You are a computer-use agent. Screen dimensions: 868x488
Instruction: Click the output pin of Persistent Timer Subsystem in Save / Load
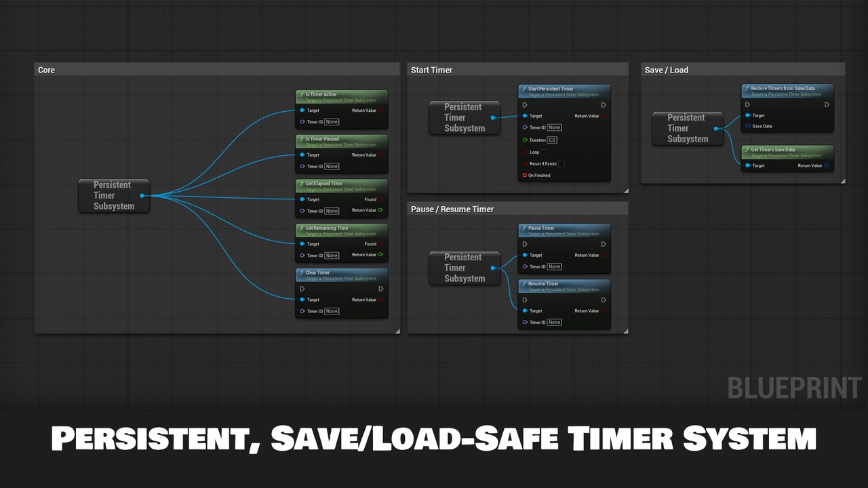[715, 128]
